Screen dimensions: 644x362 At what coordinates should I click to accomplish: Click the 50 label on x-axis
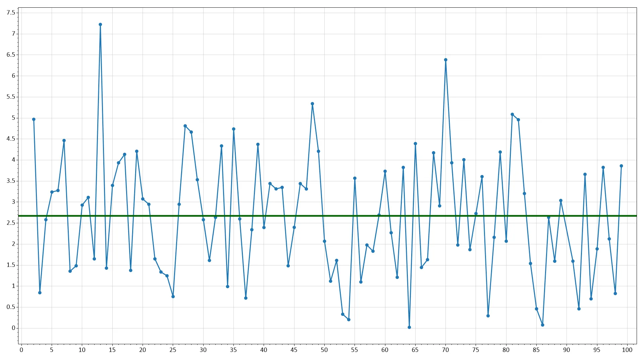point(324,350)
